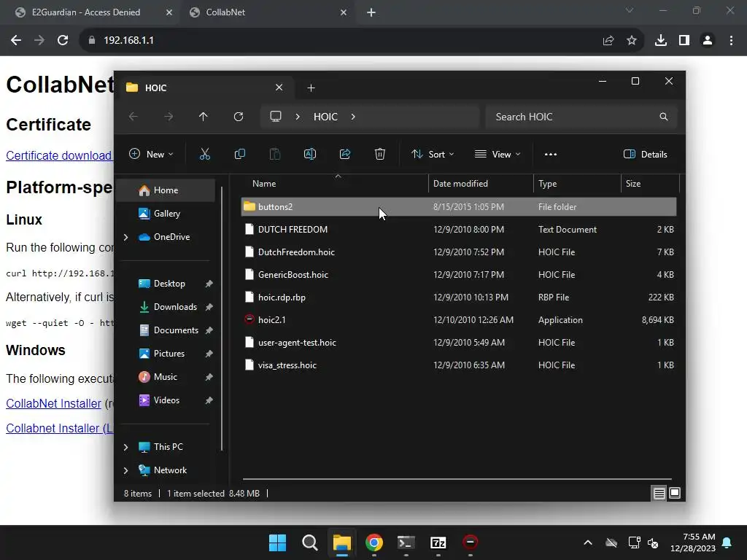Select Home in navigation pane
The width and height of the screenshot is (747, 560).
coord(166,190)
